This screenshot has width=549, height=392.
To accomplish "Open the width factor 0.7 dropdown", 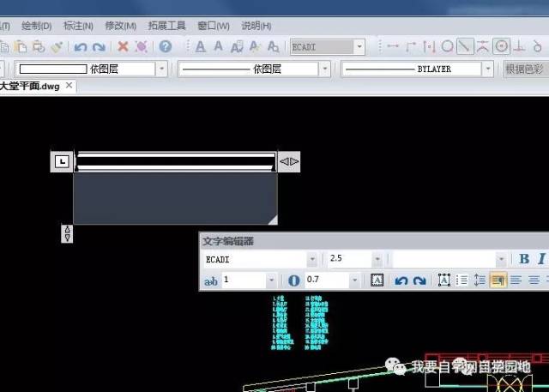I will pos(354,280).
